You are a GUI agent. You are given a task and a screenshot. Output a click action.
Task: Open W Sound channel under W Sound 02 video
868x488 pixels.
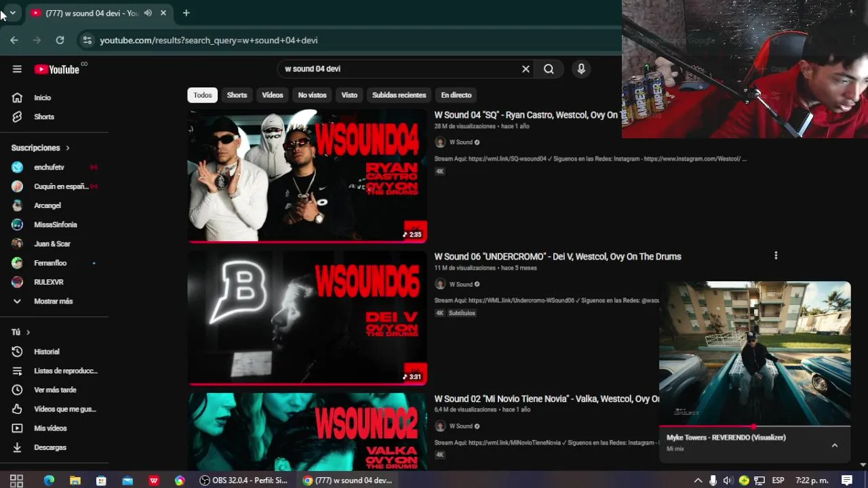point(461,426)
